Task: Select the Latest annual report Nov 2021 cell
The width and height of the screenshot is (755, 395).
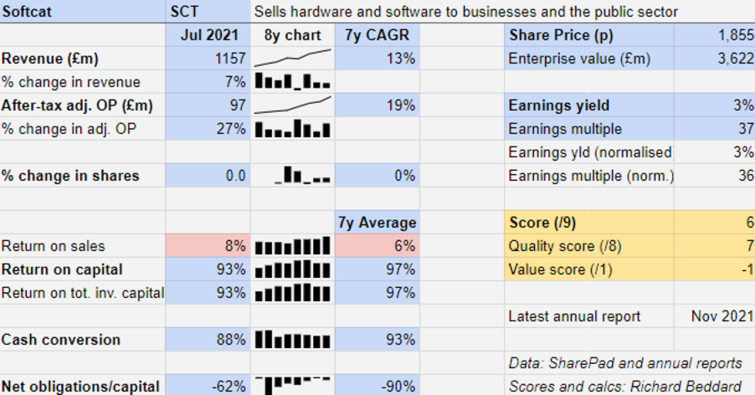Action: (x=715, y=316)
